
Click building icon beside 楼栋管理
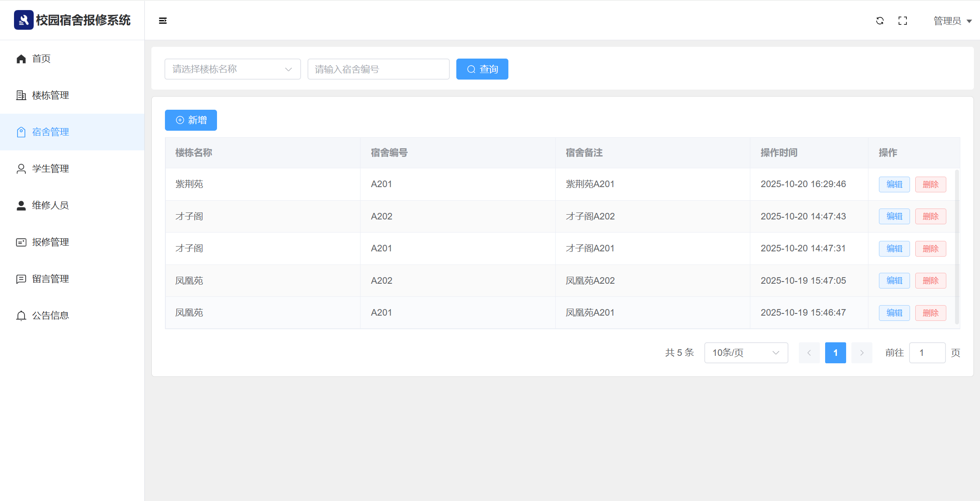21,95
